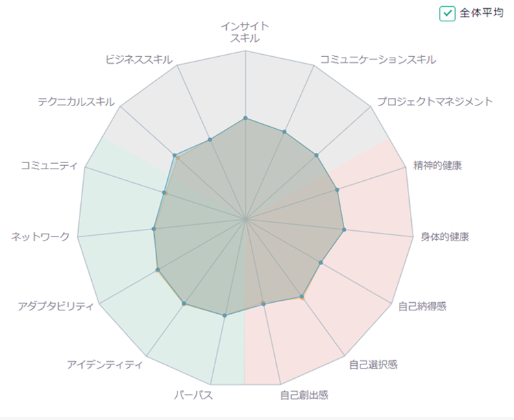This screenshot has height=420, width=514.
Task: Click the ビジネススキル axis label
Action: pyautogui.click(x=138, y=60)
